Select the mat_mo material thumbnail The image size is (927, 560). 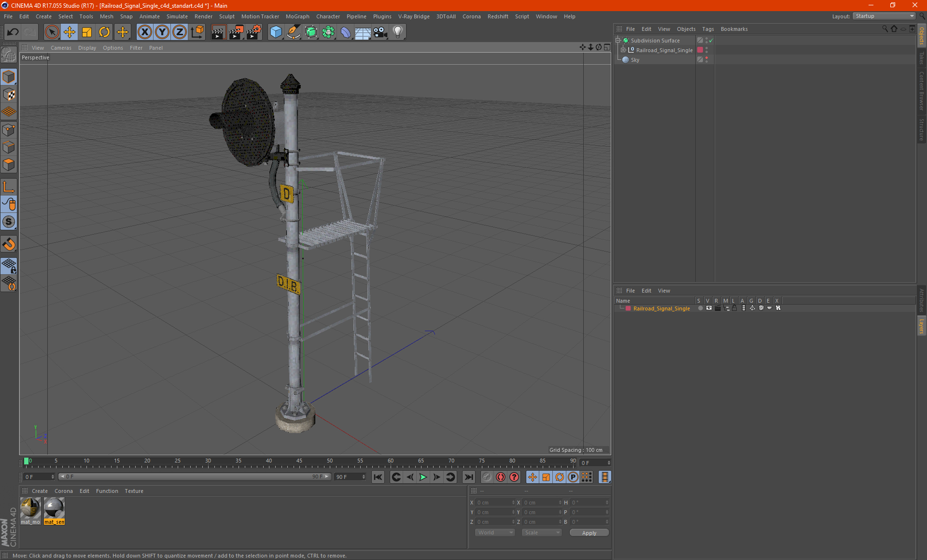(30, 511)
